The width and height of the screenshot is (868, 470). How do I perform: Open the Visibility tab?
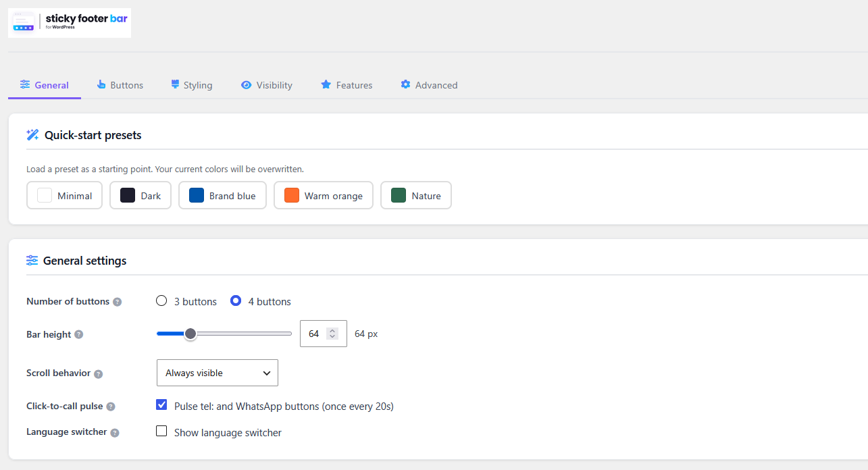tap(267, 85)
